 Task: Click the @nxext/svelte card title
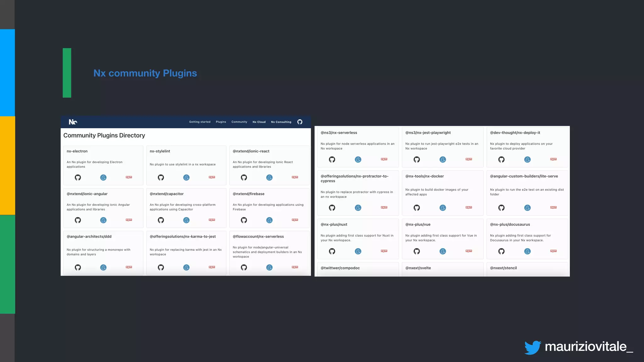[418, 268]
